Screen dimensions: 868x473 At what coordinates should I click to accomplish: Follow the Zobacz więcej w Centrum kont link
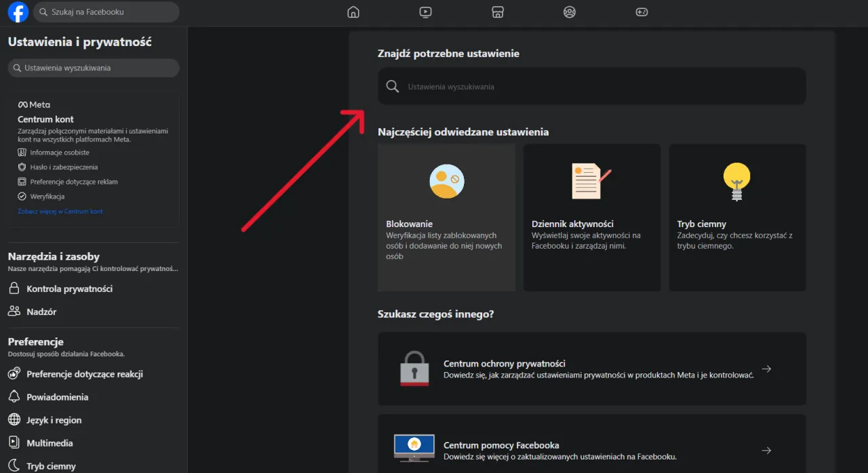pyautogui.click(x=60, y=211)
